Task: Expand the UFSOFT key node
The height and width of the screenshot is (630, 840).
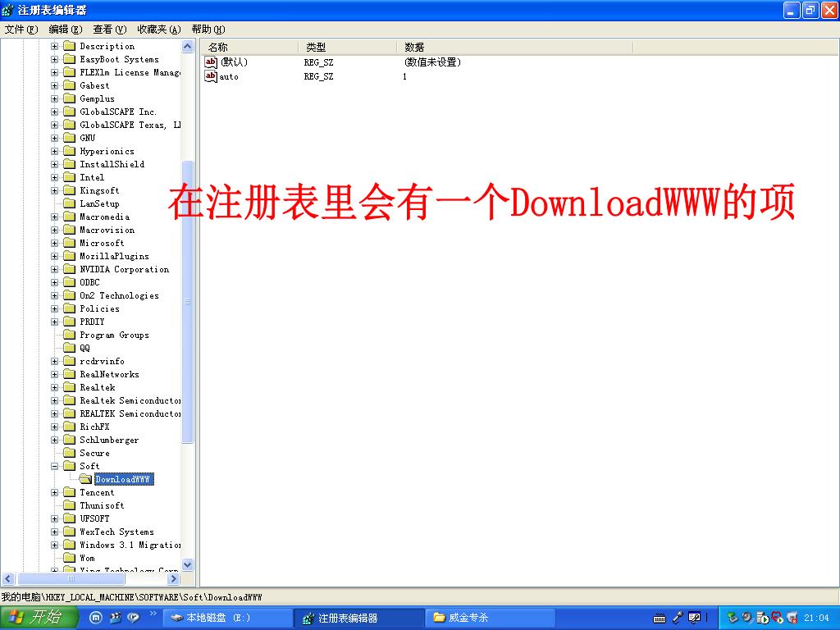Action: click(x=55, y=519)
